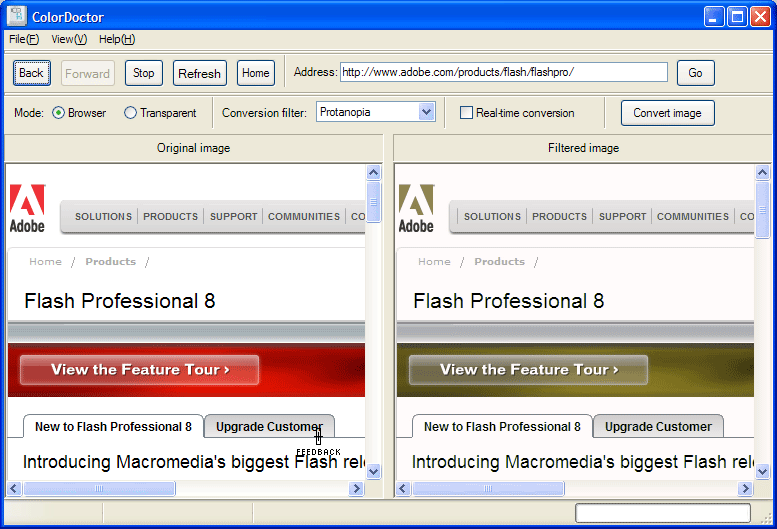
Task: Click vertical scrollbar thumb of Filtered image
Action: point(763,210)
